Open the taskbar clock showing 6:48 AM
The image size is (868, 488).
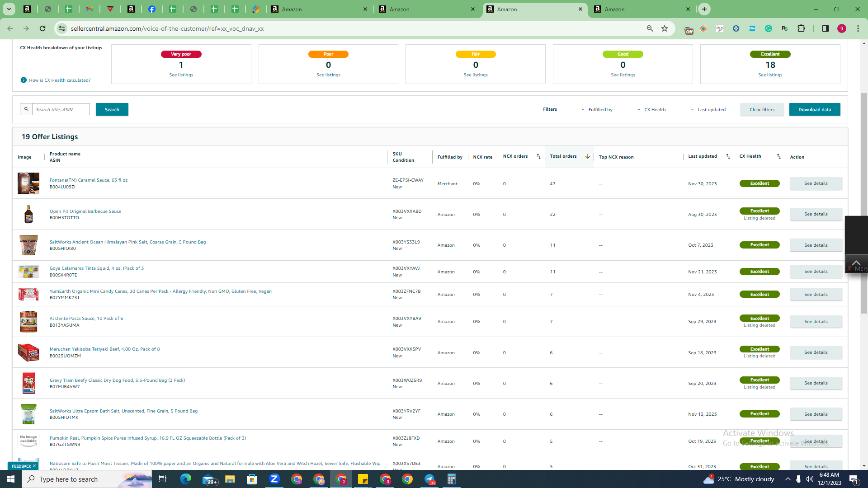tap(830, 479)
